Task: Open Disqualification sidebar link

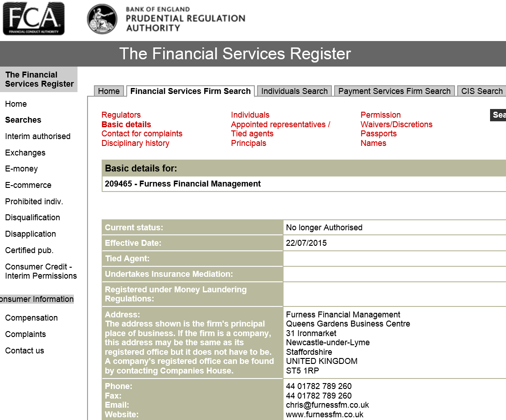Action: (32, 218)
